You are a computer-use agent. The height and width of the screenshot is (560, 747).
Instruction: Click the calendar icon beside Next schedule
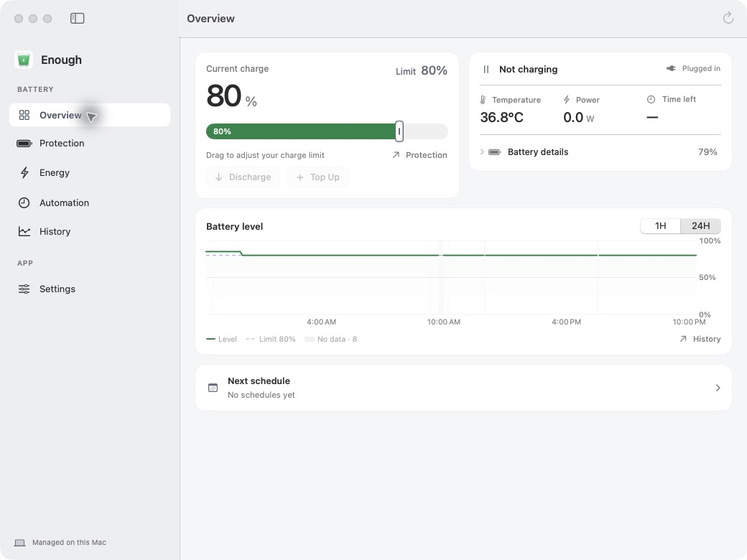coord(213,388)
